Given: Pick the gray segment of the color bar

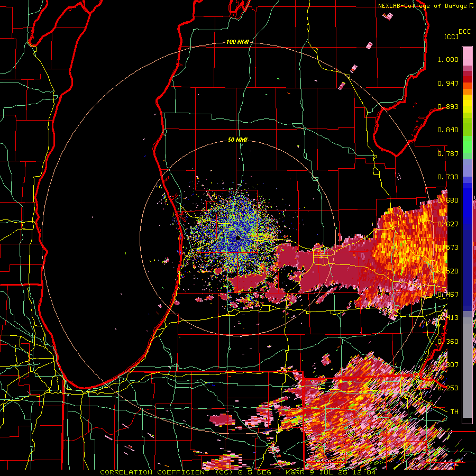Looking at the screenshot, I should point(467,368).
